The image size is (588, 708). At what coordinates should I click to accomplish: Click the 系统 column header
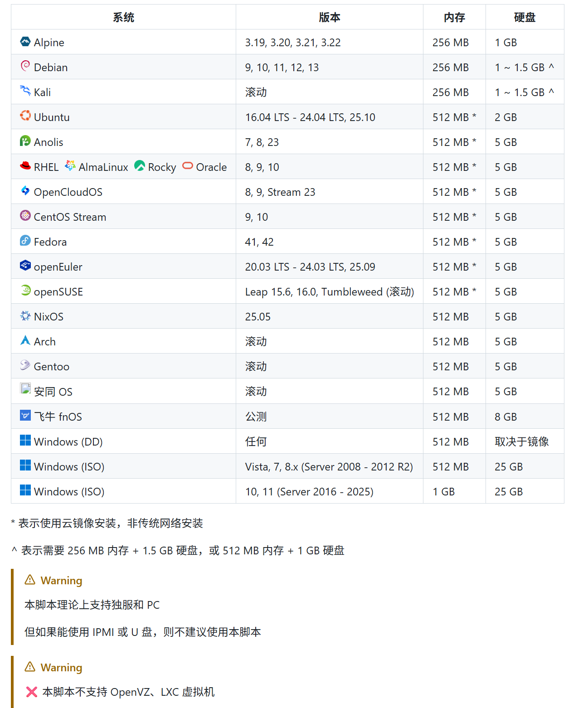(x=124, y=17)
